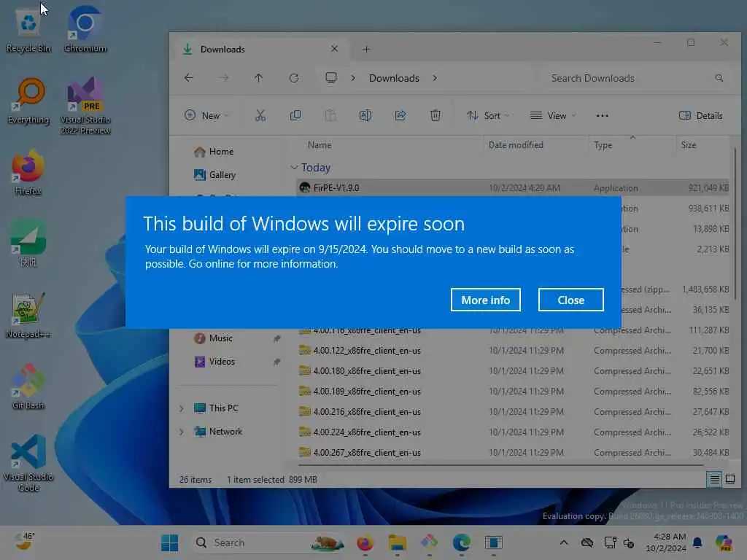Open Visual Studio 2022 Preview shortcut

tap(85, 106)
